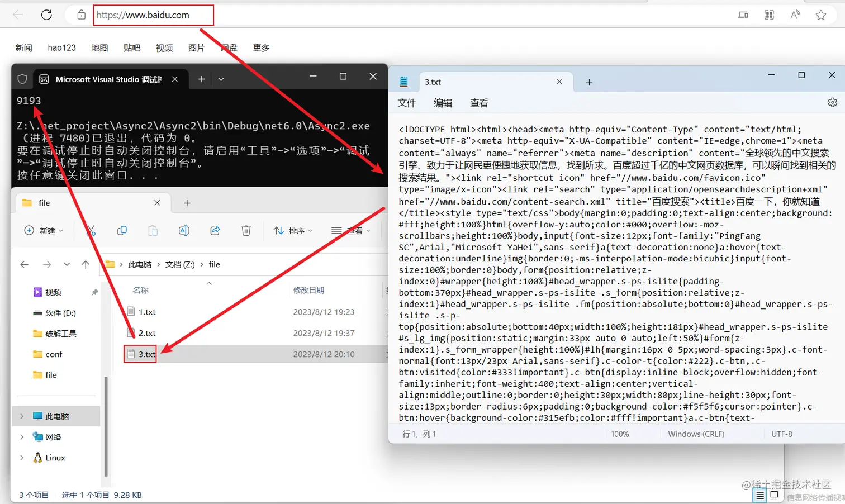Add page to favorites with star icon
845x504 pixels.
[821, 15]
